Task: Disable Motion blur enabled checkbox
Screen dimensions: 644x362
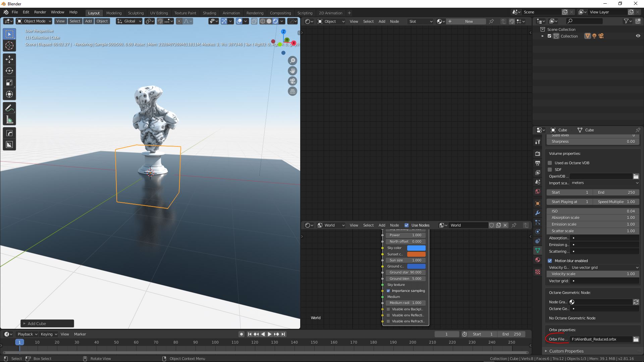Action: point(550,261)
